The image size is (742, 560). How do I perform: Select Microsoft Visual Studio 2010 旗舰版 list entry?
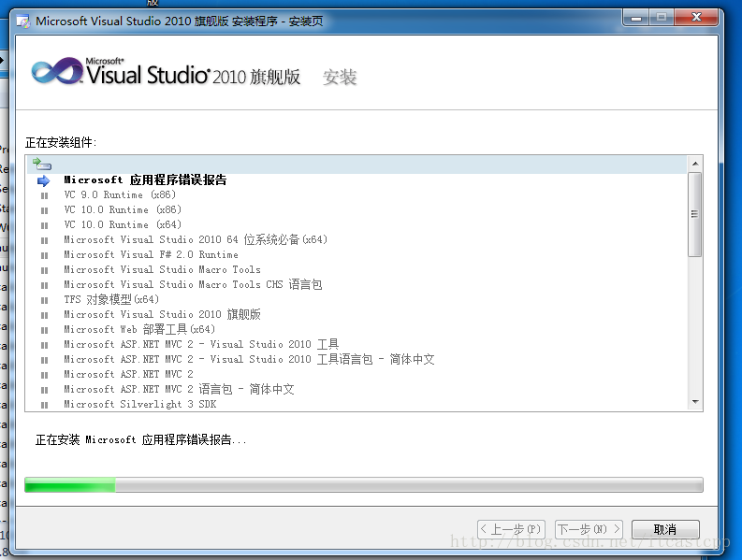coord(162,314)
